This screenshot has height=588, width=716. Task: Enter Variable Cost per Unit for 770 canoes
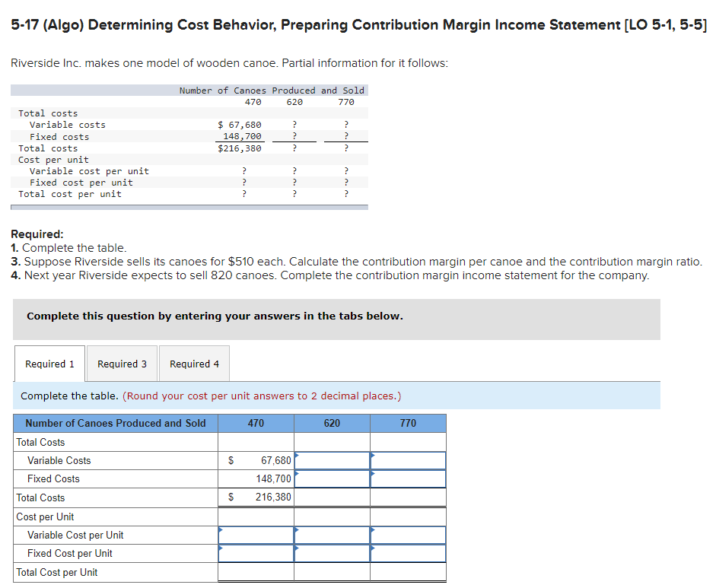pyautogui.click(x=408, y=535)
